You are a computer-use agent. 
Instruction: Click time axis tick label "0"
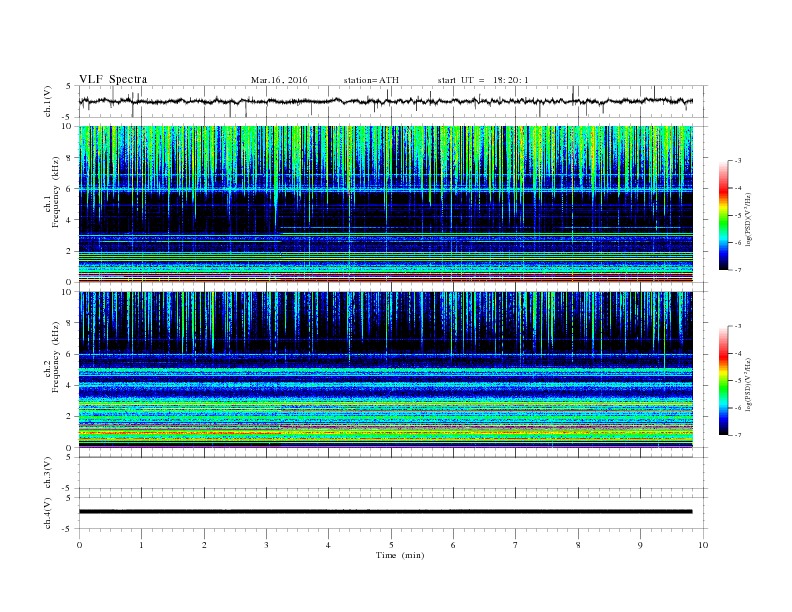[x=79, y=545]
